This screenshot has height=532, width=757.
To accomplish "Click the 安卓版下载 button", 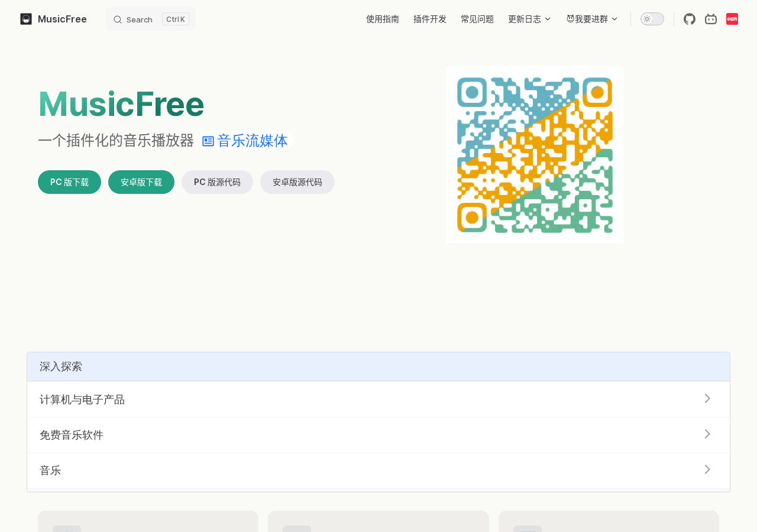I will pyautogui.click(x=141, y=182).
